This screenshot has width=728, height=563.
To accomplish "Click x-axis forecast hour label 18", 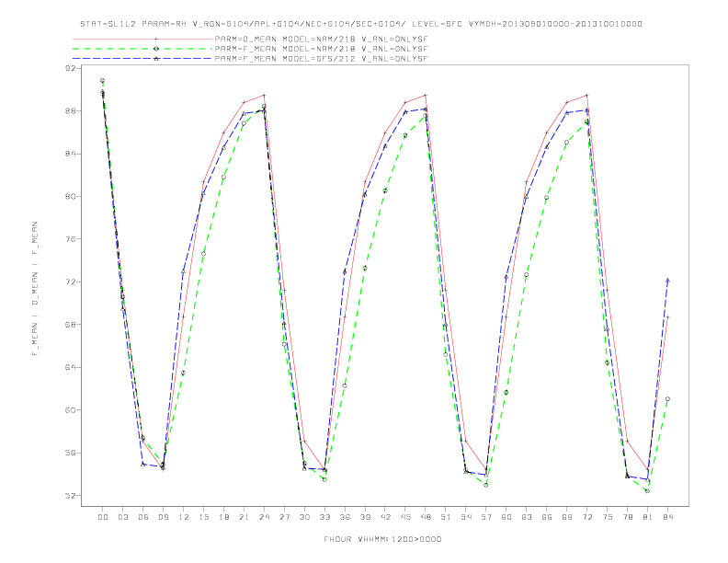I will tap(223, 517).
